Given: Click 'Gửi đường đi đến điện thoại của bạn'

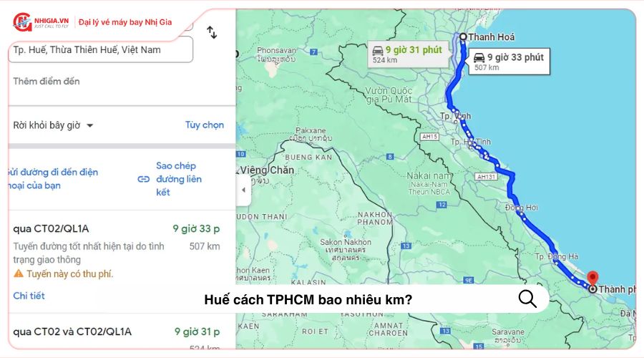Looking at the screenshot, I should click(x=53, y=179).
